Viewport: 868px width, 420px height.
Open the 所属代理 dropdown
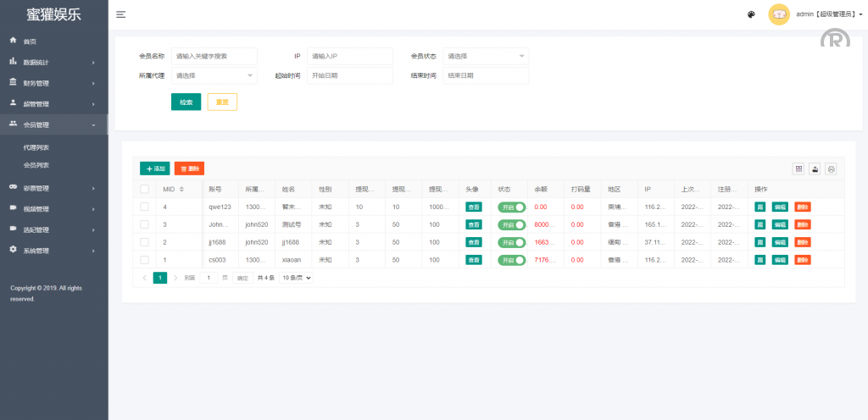pos(214,75)
